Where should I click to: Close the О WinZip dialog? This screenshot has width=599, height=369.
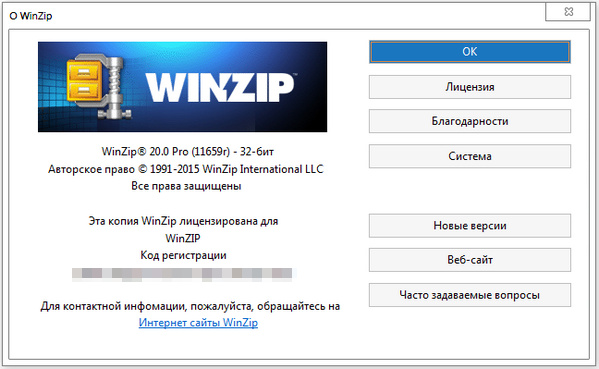(x=568, y=12)
